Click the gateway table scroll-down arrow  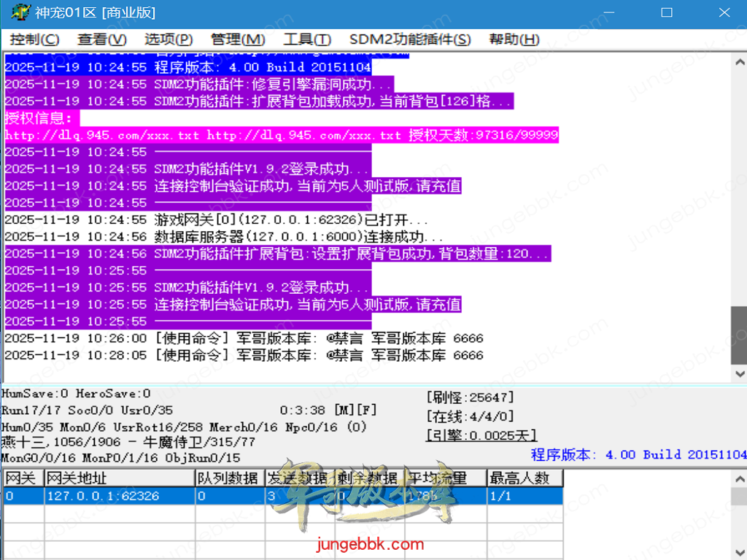pyautogui.click(x=738, y=553)
